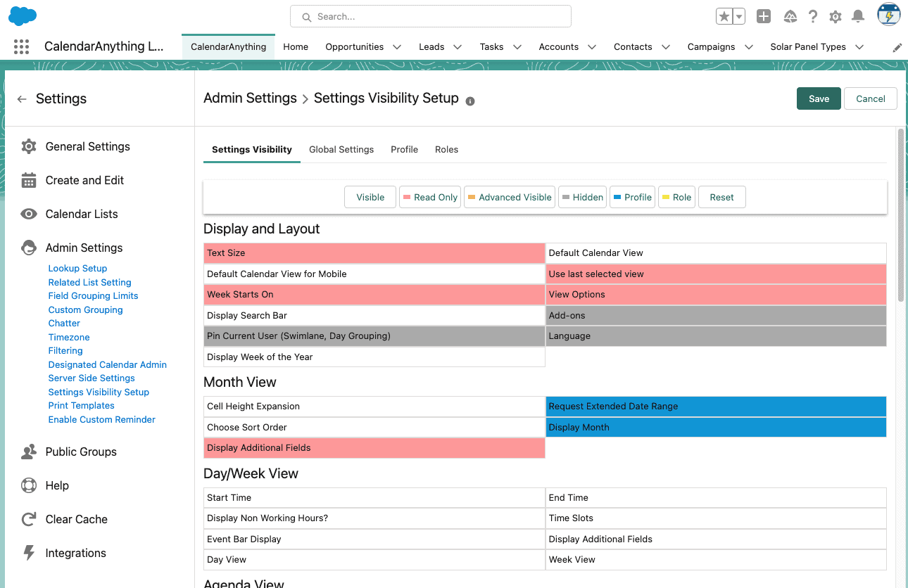
Task: Toggle the Add-ons setting cell
Action: (716, 316)
